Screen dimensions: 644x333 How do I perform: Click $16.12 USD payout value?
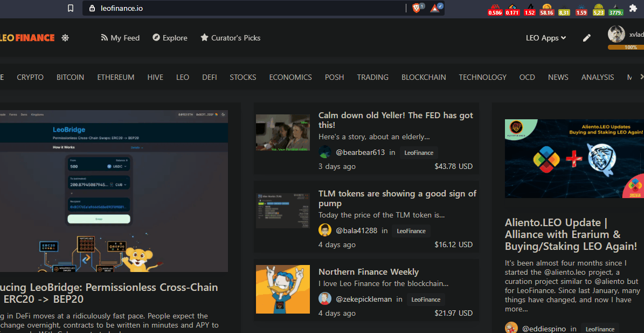coord(453,244)
